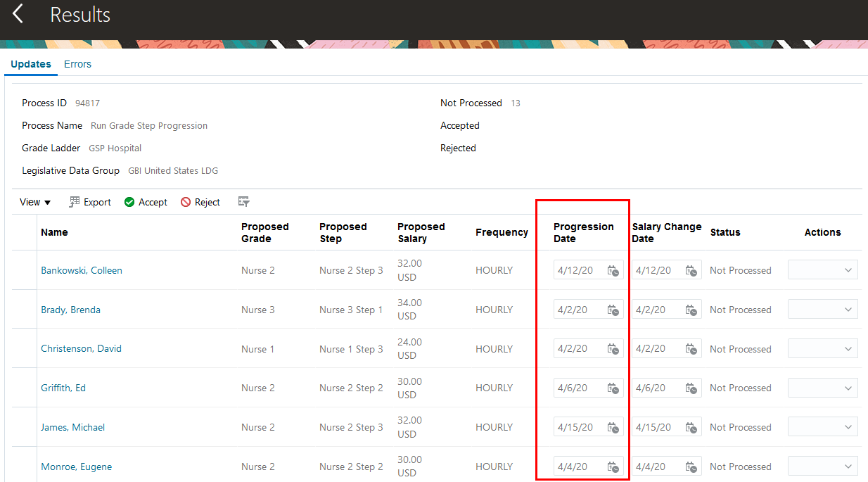
Task: Expand Actions dropdown for Christenson, David
Action: point(823,348)
